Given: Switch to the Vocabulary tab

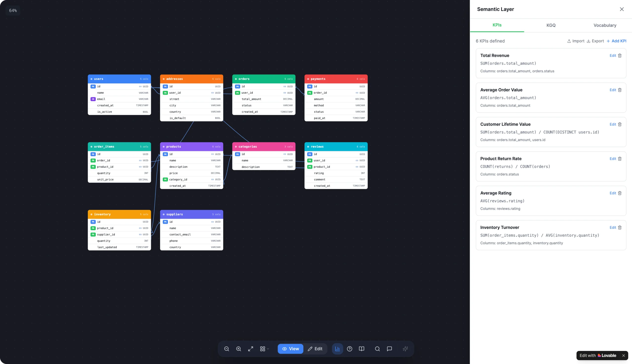Looking at the screenshot, I should [x=605, y=25].
